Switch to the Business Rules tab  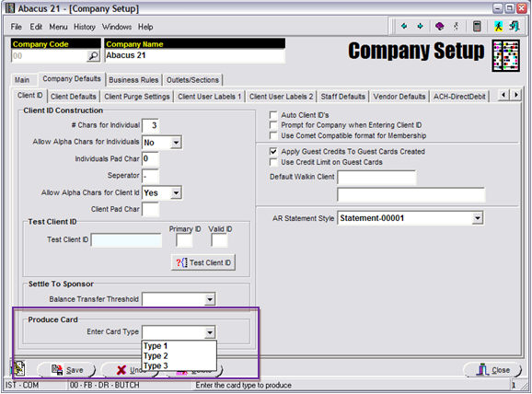(133, 80)
